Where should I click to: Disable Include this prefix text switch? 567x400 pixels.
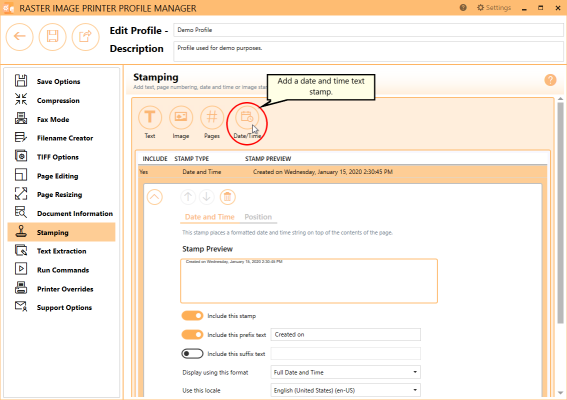pos(192,335)
